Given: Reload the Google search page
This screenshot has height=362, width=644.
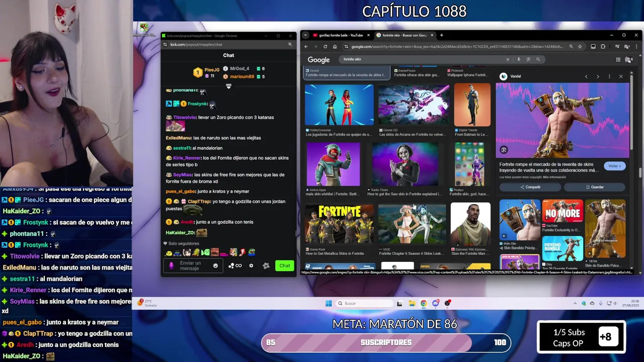Looking at the screenshot, I should [x=325, y=47].
